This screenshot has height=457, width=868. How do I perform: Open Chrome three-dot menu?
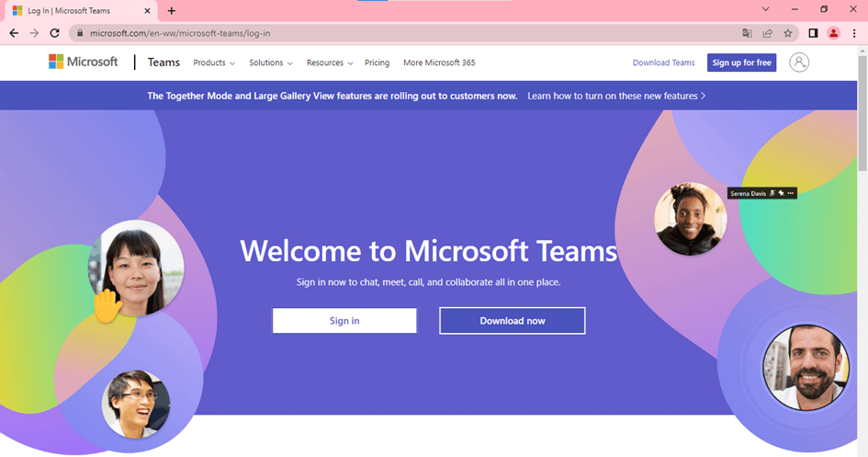854,33
